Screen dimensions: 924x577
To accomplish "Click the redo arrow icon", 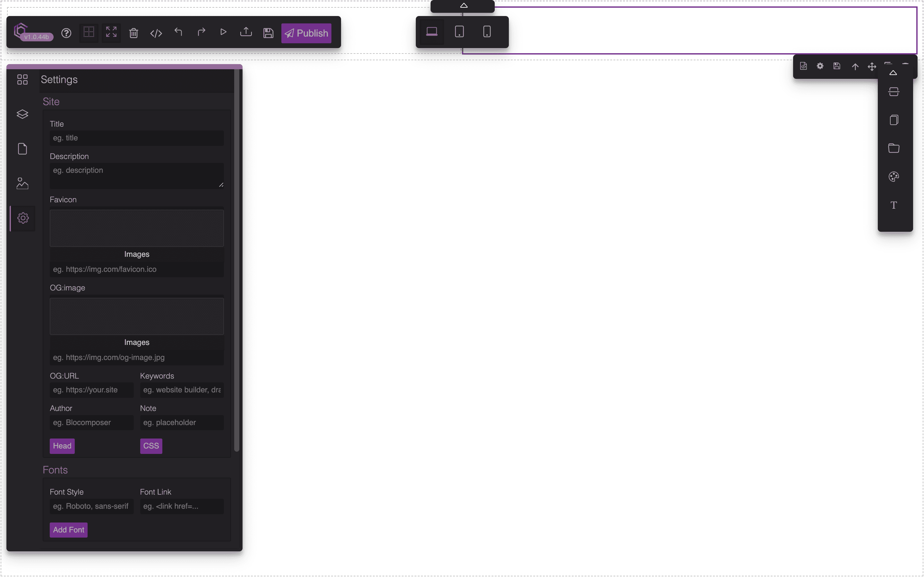I will [201, 33].
